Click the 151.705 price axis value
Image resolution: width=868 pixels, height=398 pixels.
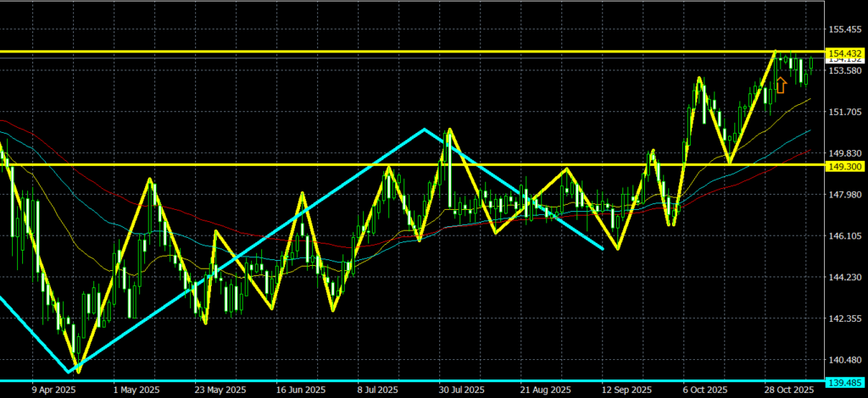(x=846, y=112)
